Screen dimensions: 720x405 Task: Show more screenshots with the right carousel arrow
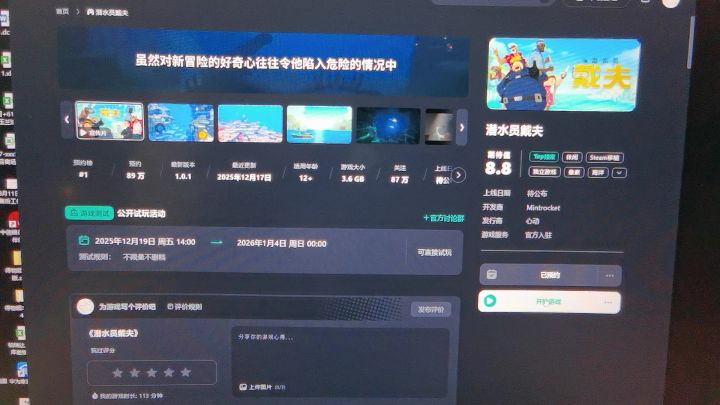click(x=462, y=127)
